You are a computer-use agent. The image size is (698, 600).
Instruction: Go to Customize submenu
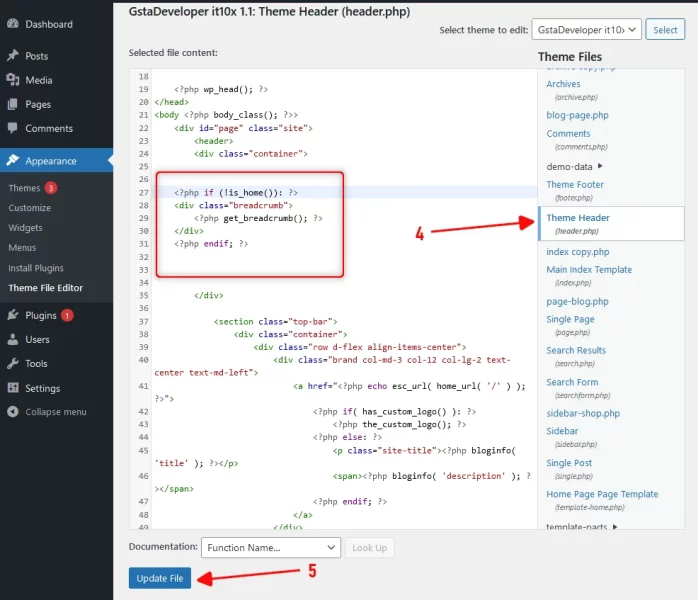[x=29, y=208]
